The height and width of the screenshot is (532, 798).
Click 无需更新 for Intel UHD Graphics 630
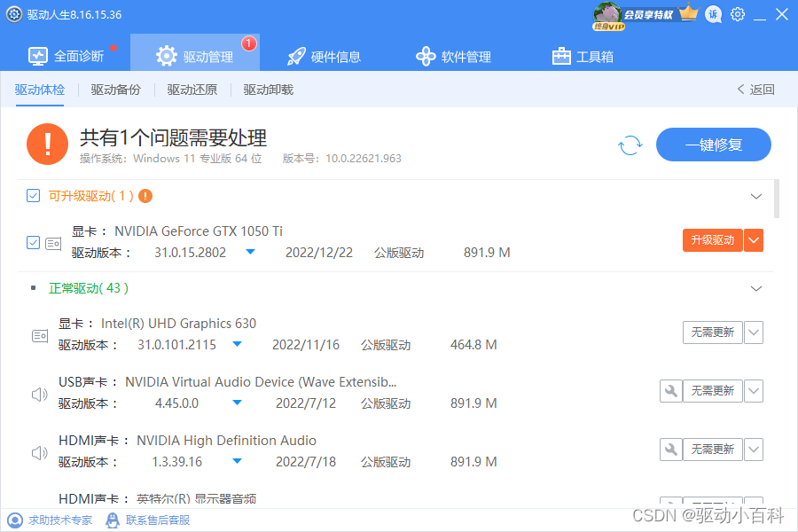[x=713, y=332]
